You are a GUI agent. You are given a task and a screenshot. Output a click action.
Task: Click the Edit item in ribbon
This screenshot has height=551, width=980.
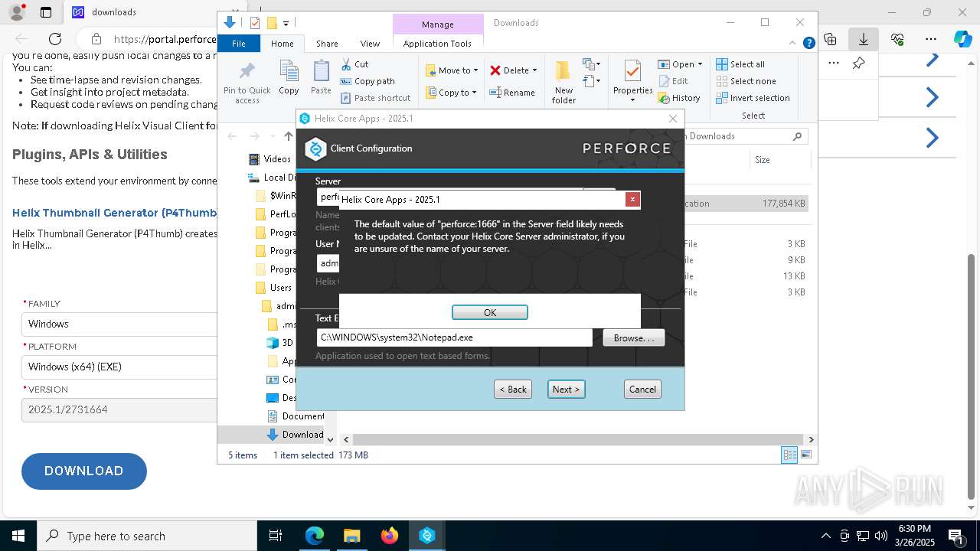[673, 81]
